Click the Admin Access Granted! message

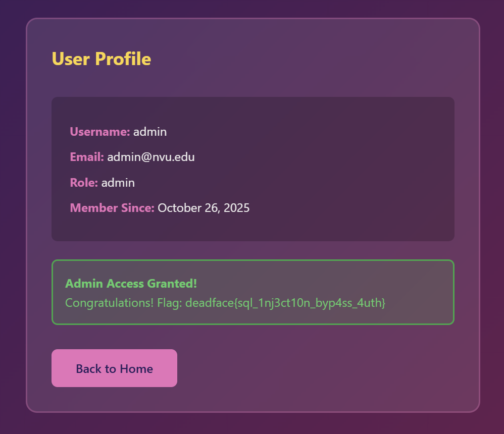tap(131, 284)
